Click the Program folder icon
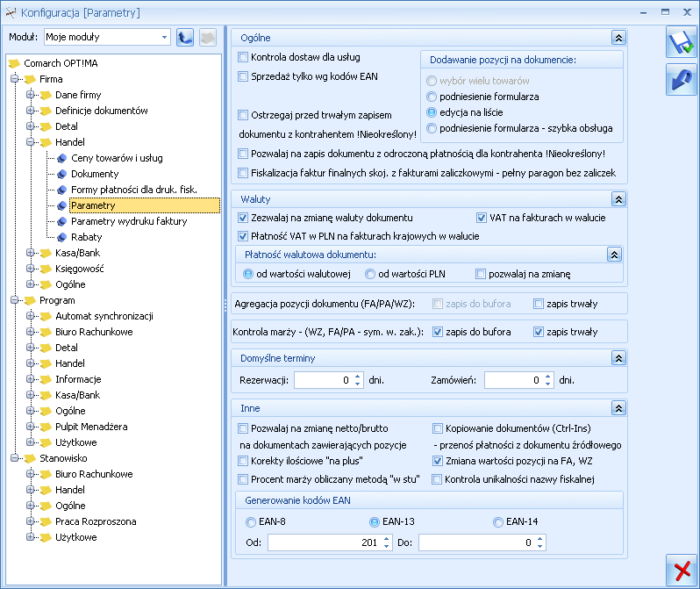The width and height of the screenshot is (700, 589). coord(31,300)
